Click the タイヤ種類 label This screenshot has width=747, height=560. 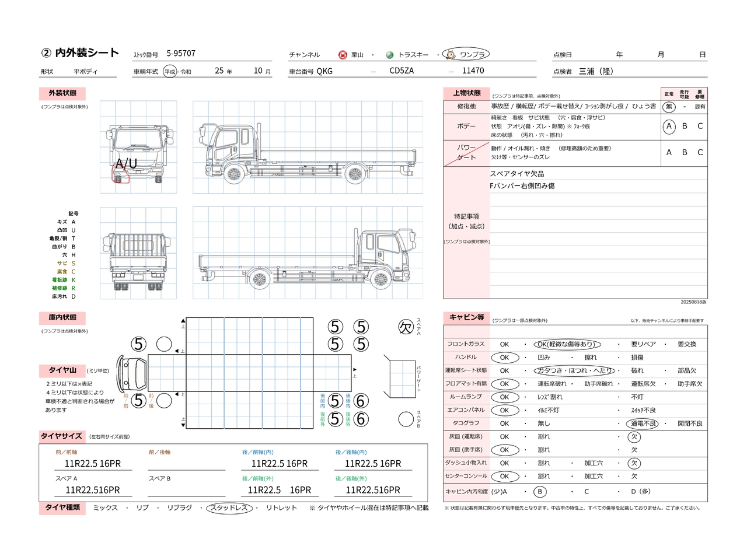[x=62, y=508]
